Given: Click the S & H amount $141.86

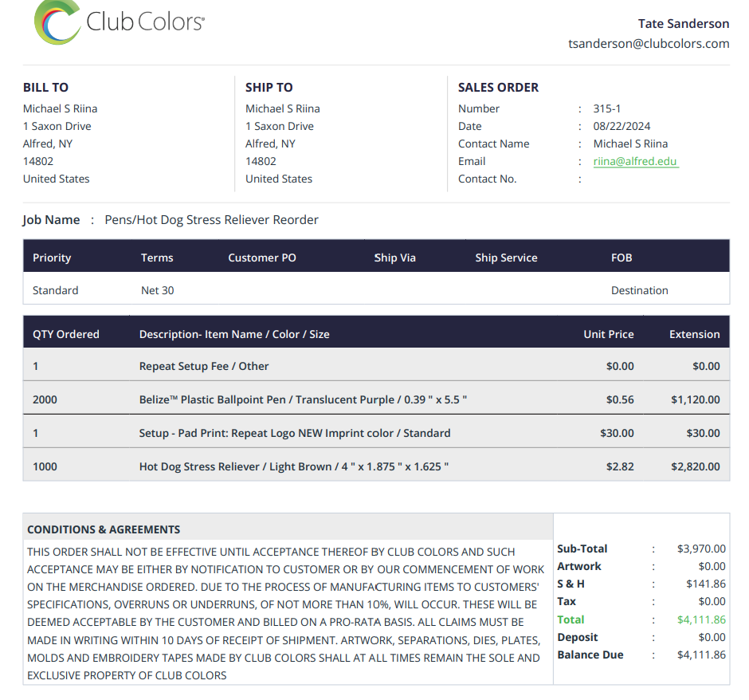Looking at the screenshot, I should tap(705, 584).
